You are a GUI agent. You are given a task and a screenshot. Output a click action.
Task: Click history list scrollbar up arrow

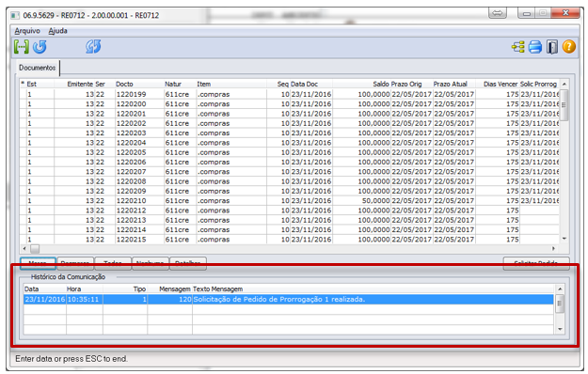pos(560,289)
